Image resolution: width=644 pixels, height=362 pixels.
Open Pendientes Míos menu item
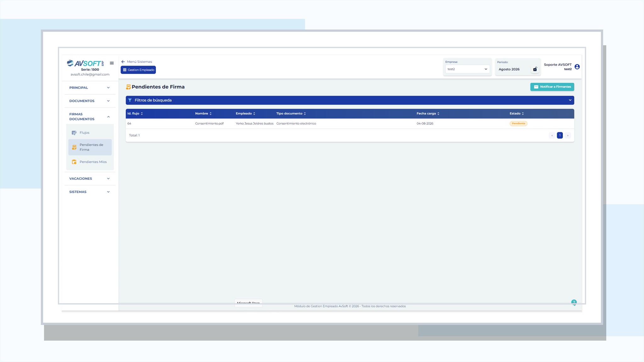(x=90, y=162)
